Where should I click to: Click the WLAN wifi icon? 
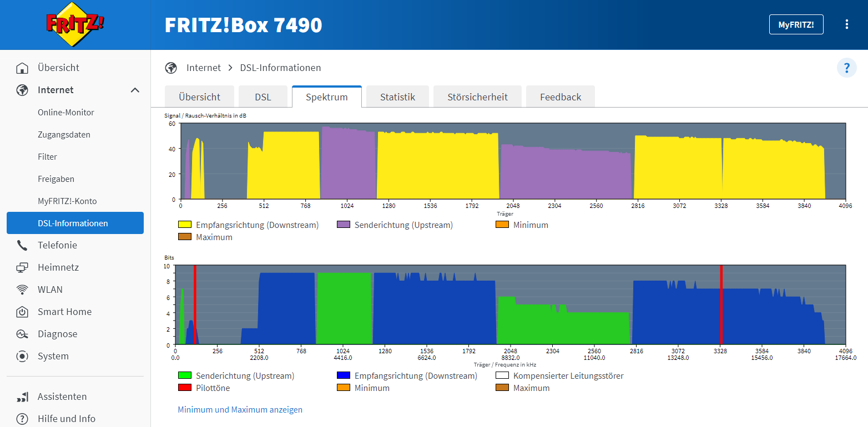22,290
